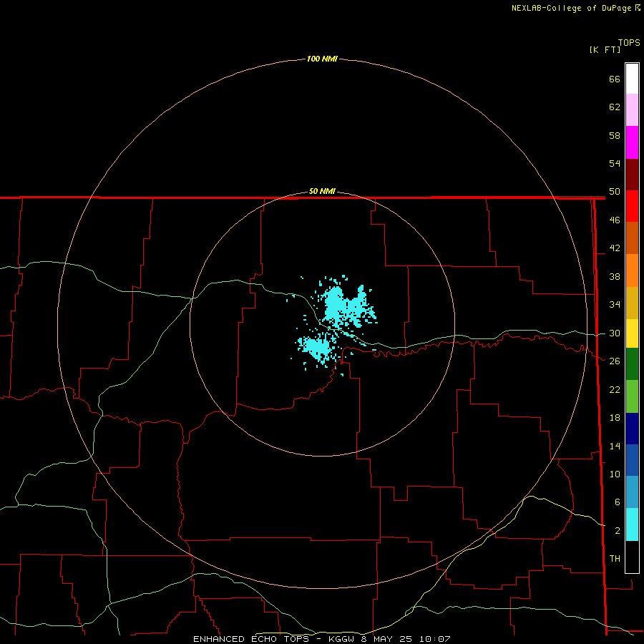Click the NEXLAB-College of DuPage text
This screenshot has width=644, height=644.
572,8
